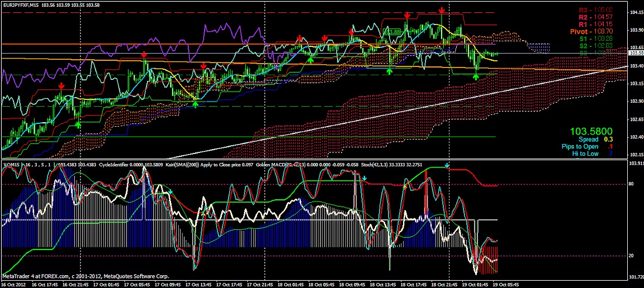Click the green buy arrow on the 16 Oct 21:45 dotted line

point(78,124)
